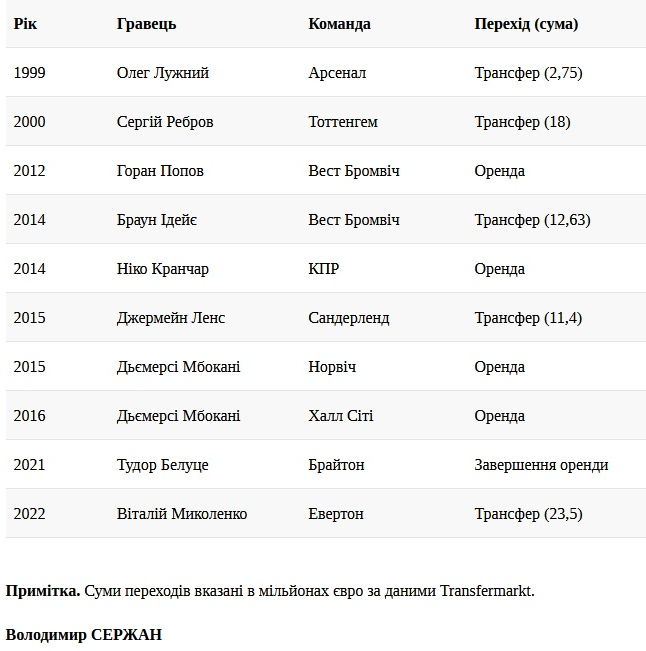The image size is (646, 651).
Task: Click the Сандерленд team cell
Action: (x=349, y=318)
